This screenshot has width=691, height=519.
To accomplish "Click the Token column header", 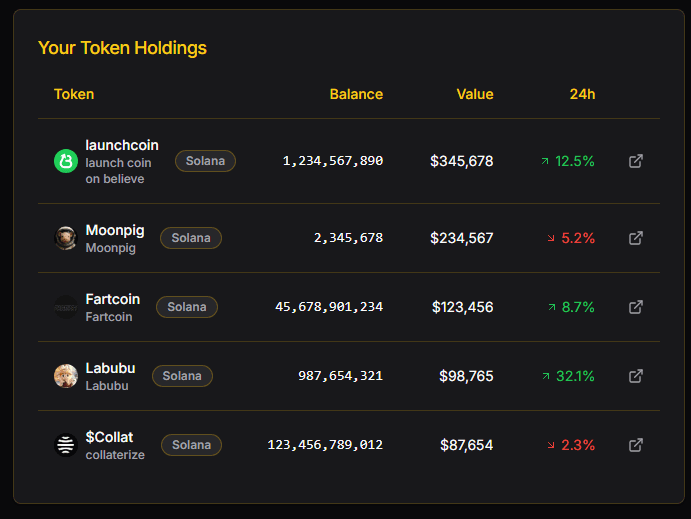I will tap(74, 94).
